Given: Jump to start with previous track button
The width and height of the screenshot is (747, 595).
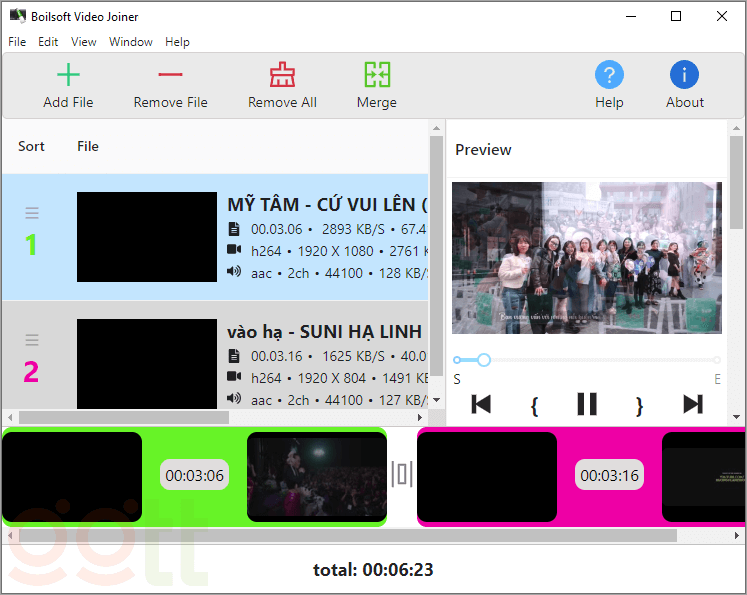Looking at the screenshot, I should [481, 404].
